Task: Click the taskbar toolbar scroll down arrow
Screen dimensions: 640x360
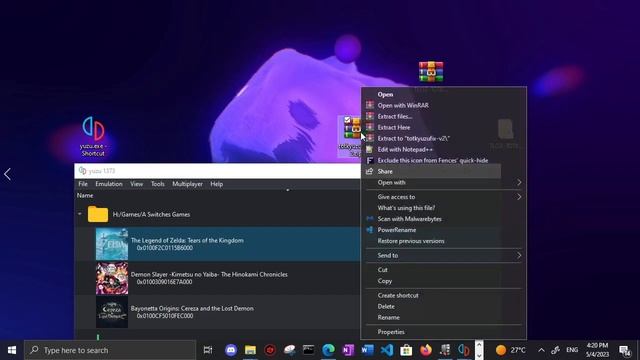Action: click(x=479, y=356)
